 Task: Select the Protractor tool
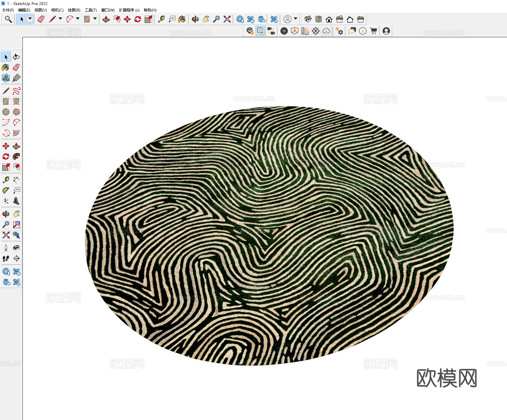(6, 190)
